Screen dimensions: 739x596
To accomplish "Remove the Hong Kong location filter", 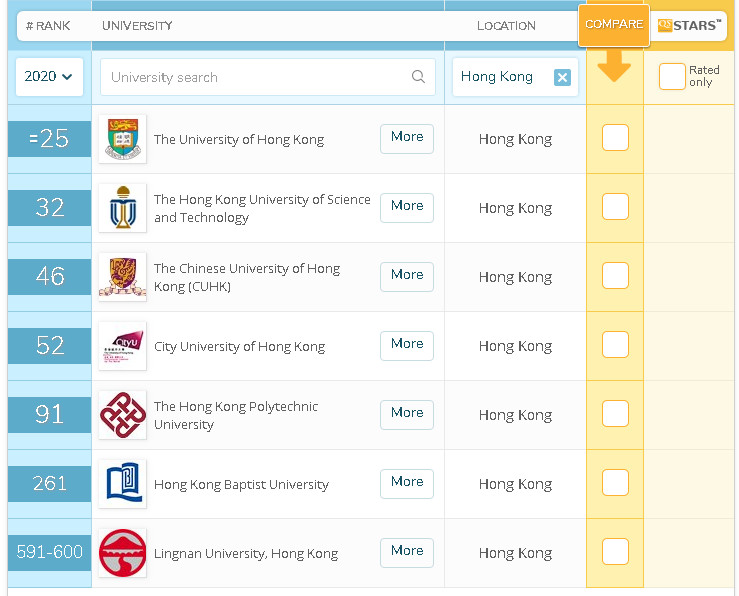I will click(x=562, y=77).
